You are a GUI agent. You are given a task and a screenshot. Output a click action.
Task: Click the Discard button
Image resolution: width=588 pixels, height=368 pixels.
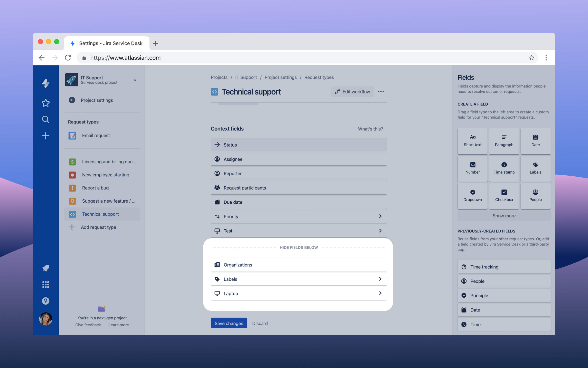click(x=260, y=323)
